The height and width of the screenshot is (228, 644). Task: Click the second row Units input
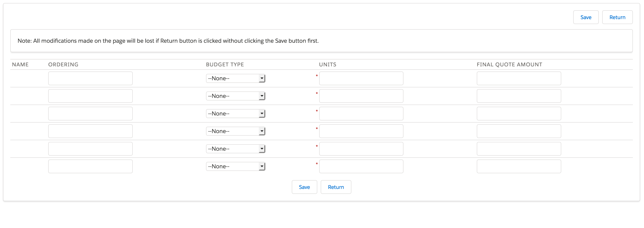pos(361,96)
